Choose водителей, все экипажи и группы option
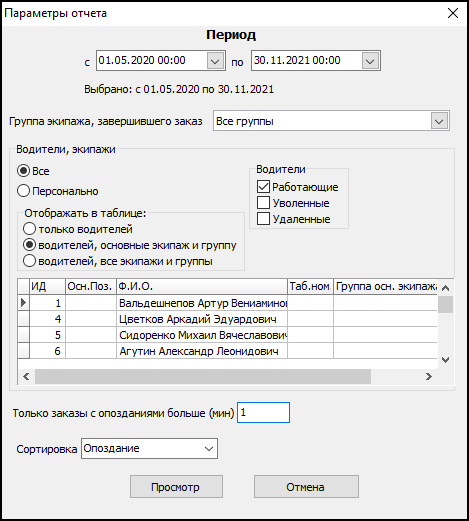This screenshot has width=469, height=521. (x=29, y=261)
